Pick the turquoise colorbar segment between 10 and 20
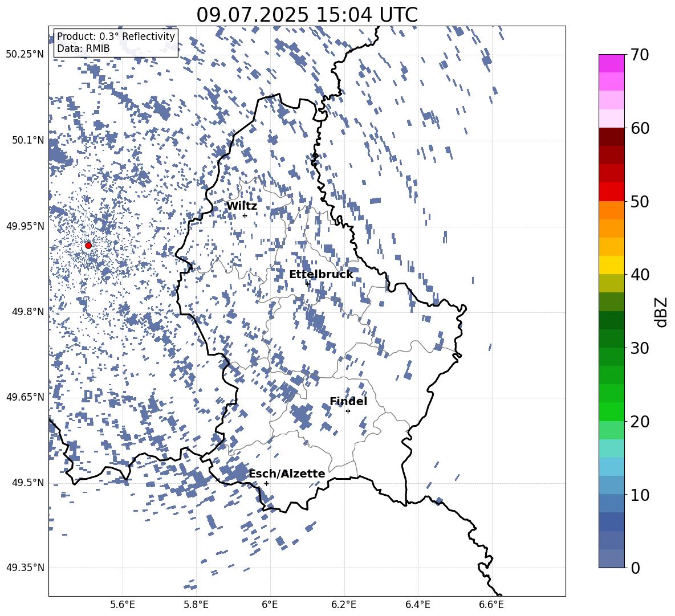This screenshot has height=616, width=675. pyautogui.click(x=612, y=448)
